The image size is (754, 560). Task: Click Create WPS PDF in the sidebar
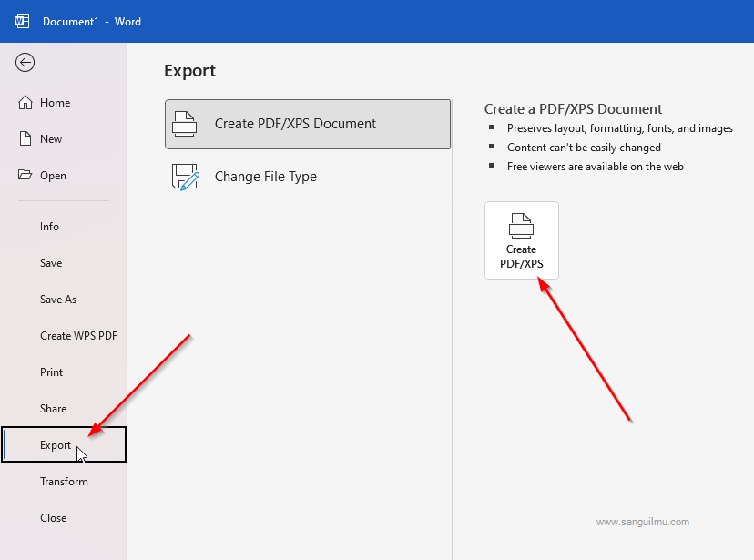(78, 335)
